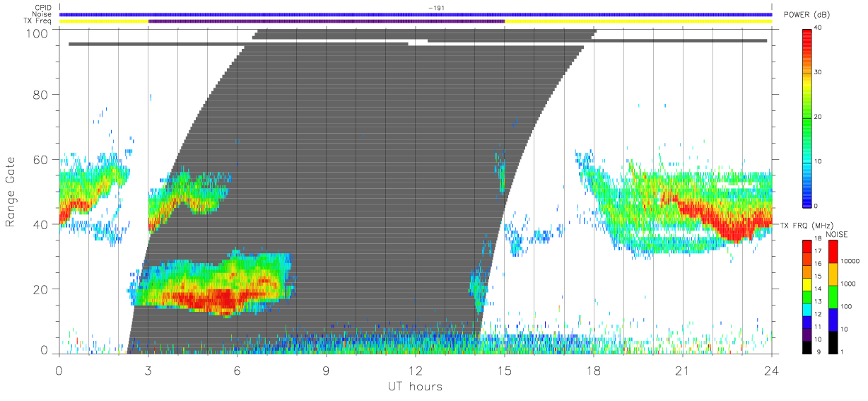The width and height of the screenshot is (868, 401).
Task: Click the 3 tick on UT hours axis
Action: 148,370
